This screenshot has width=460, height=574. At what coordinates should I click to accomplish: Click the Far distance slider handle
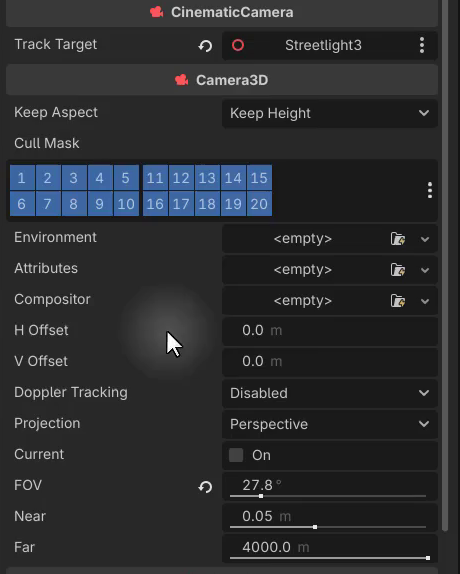click(428, 558)
